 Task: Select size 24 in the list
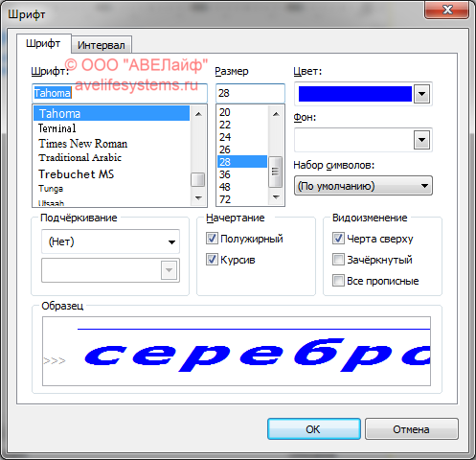(242, 137)
